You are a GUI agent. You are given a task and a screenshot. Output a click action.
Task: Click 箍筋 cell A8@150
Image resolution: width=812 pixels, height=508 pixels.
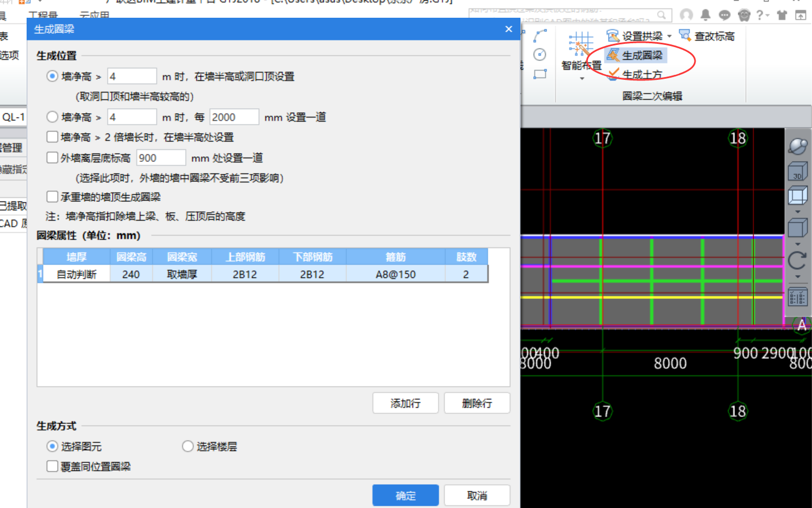396,275
